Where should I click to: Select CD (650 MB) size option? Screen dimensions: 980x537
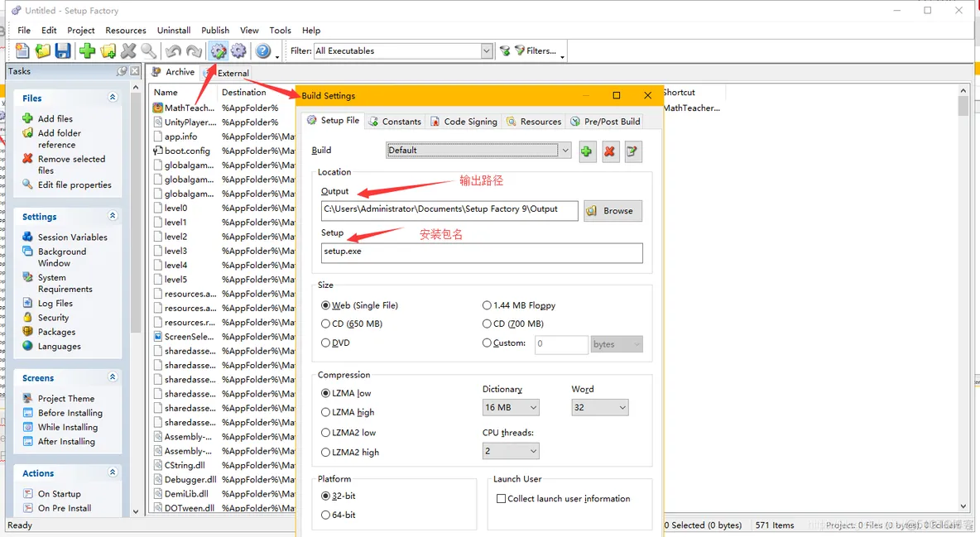[325, 324]
